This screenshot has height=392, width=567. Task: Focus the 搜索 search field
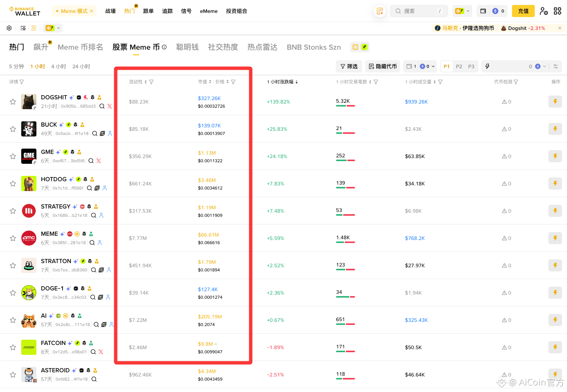(x=419, y=11)
